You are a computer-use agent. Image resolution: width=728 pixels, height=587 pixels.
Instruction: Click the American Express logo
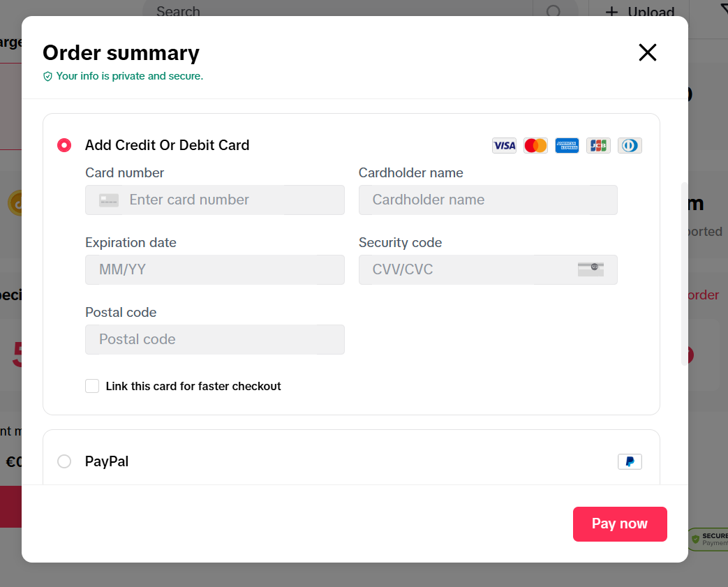tap(567, 145)
